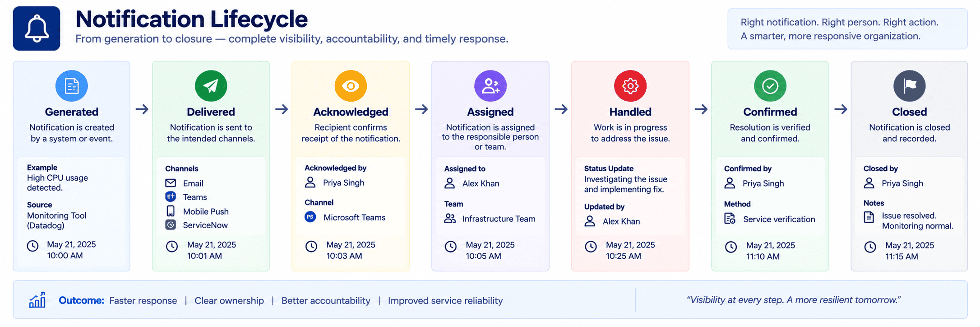Click the group icon beside Infrastructure Team
The height and width of the screenshot is (327, 980).
(450, 218)
